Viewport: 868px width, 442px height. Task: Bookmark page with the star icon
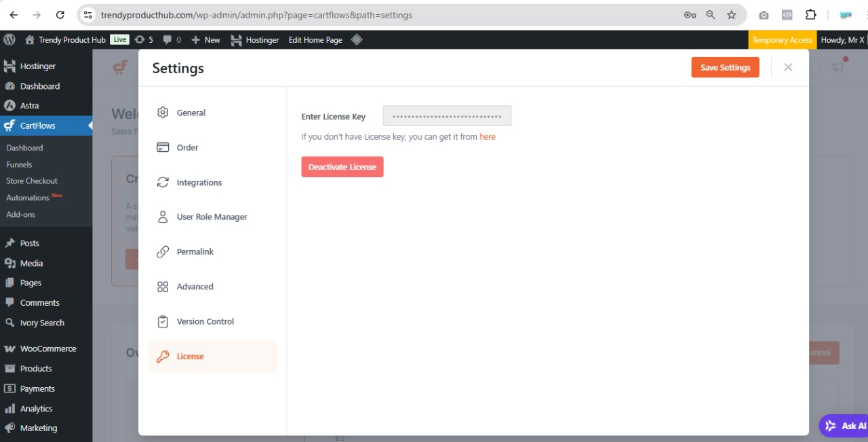coord(731,15)
